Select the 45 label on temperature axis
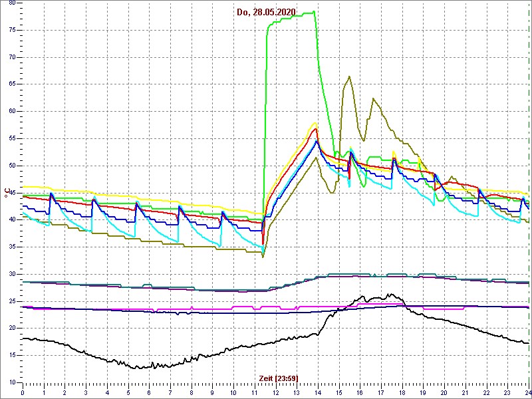This screenshot has height=399, width=532. click(x=12, y=193)
